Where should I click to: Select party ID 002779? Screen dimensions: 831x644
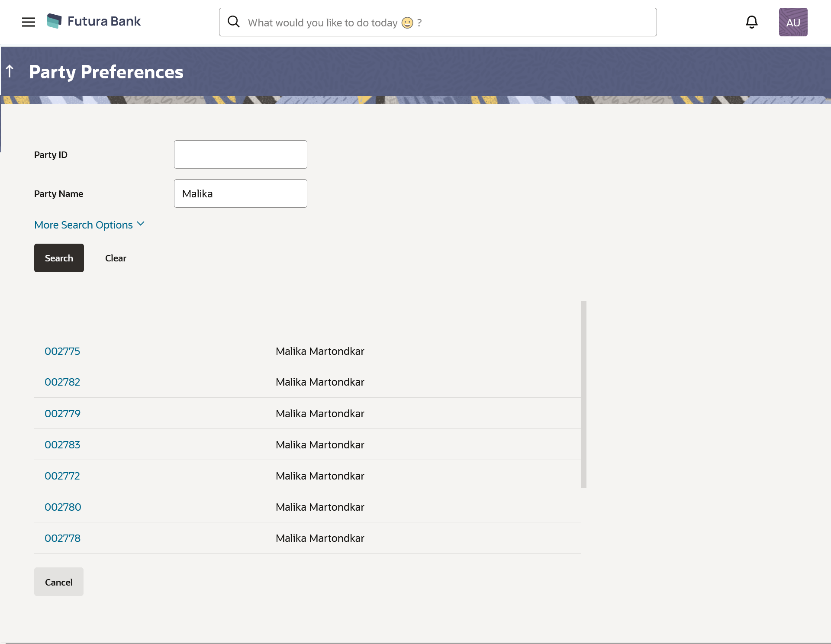pyautogui.click(x=62, y=413)
